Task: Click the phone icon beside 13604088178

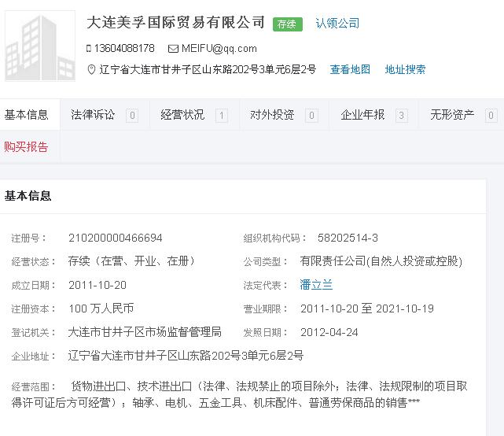Action: pos(89,49)
